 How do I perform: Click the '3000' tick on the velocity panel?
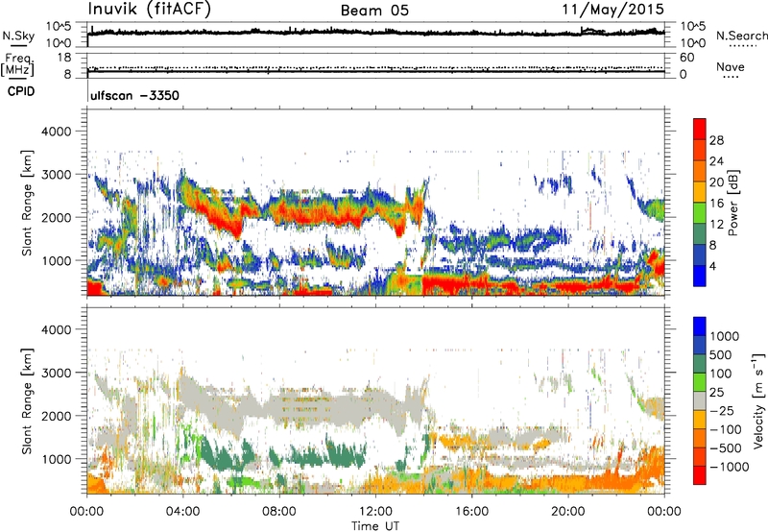coord(59,373)
